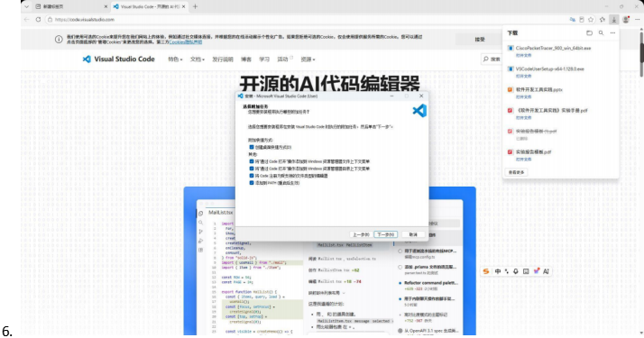Expand the last site nav dropdown

(308, 59)
